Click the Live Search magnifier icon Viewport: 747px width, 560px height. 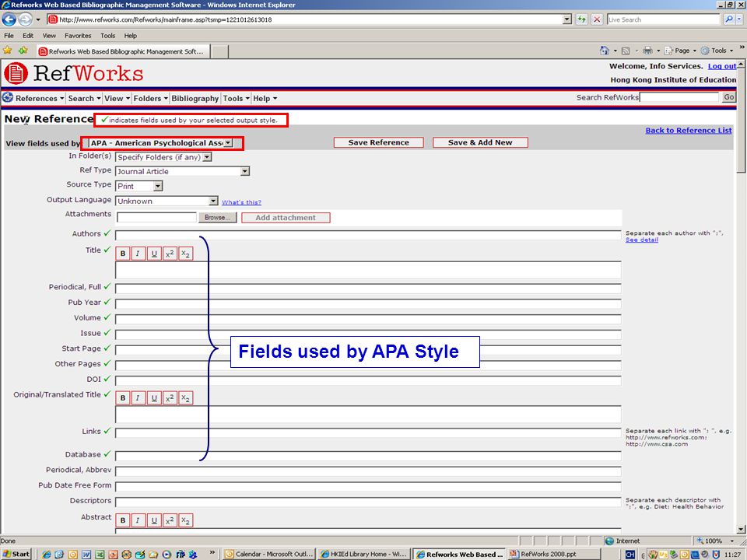coord(729,19)
